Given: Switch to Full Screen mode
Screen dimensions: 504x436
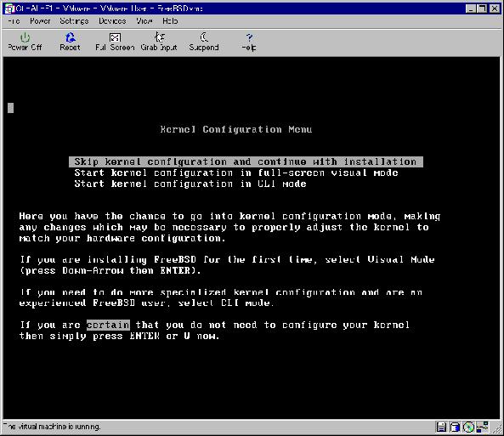Looking at the screenshot, I should pyautogui.click(x=115, y=42).
